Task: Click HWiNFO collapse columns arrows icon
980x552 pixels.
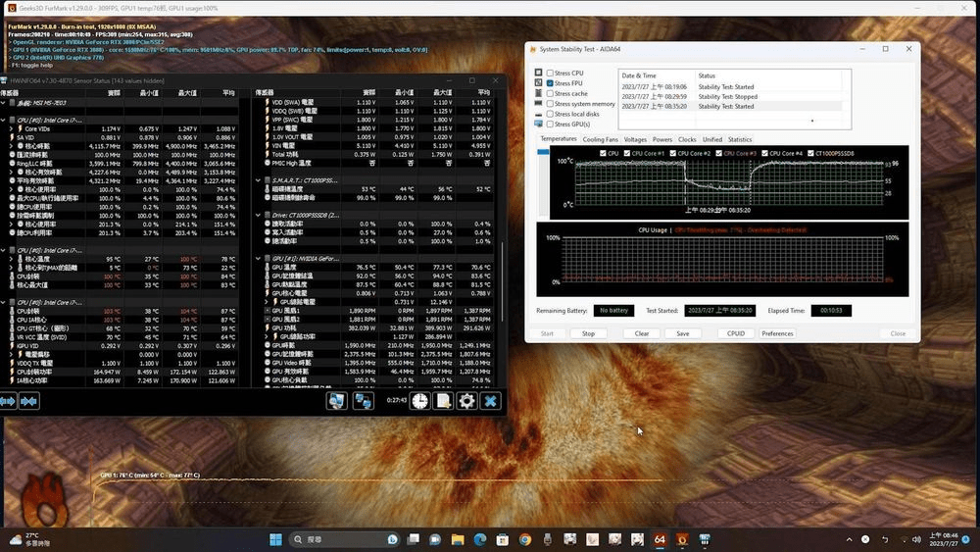Action: pyautogui.click(x=28, y=401)
